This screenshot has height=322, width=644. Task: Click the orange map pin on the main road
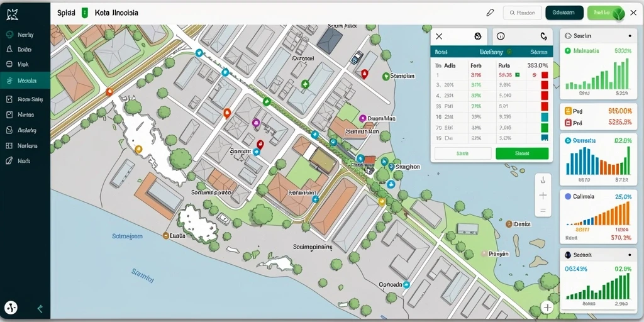(x=109, y=92)
